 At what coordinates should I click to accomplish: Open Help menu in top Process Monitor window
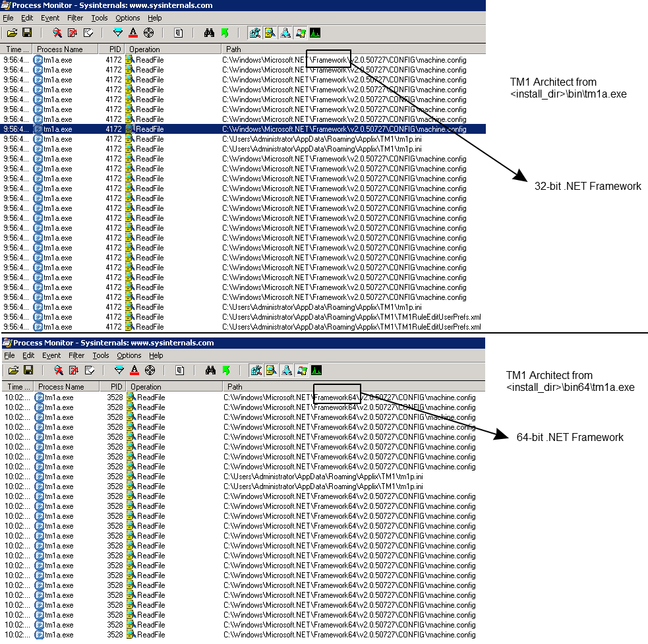[x=155, y=18]
